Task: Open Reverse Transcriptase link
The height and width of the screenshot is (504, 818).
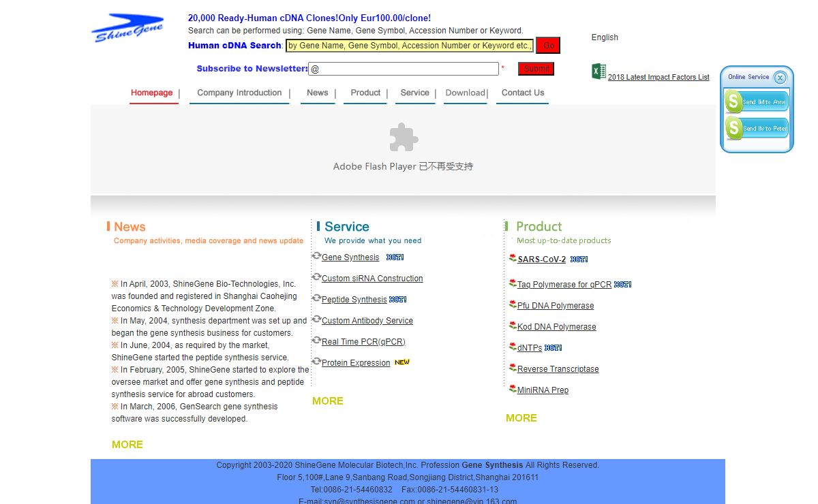Action: 558,369
